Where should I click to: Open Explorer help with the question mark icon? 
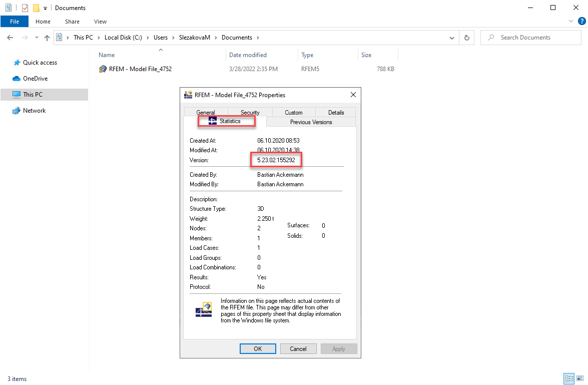coord(582,22)
